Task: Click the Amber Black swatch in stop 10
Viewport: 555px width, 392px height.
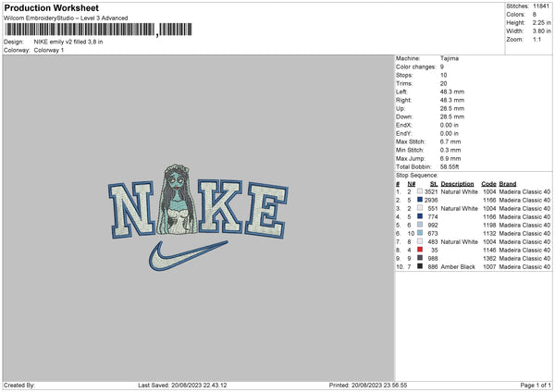Action: pyautogui.click(x=420, y=266)
